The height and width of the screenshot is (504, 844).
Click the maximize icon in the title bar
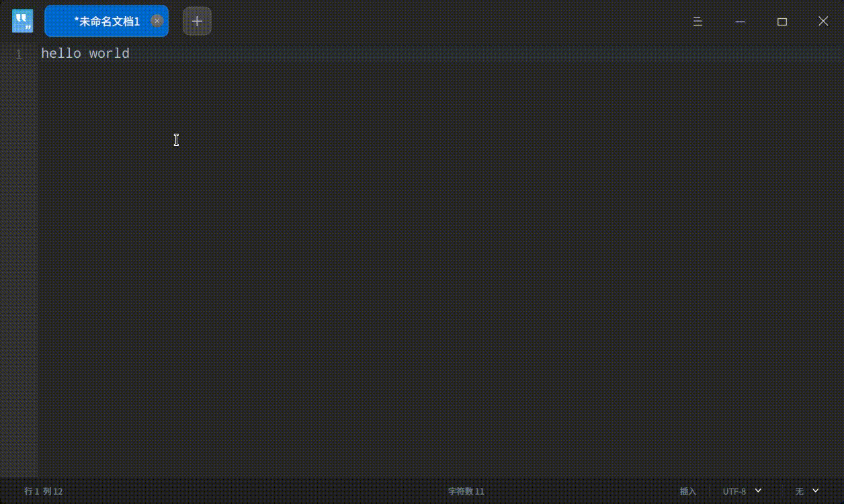point(782,21)
